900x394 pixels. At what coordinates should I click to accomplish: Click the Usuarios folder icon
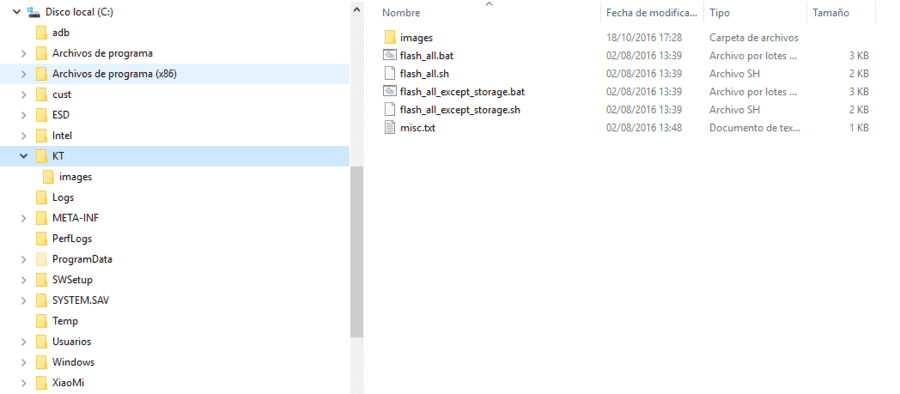[41, 341]
